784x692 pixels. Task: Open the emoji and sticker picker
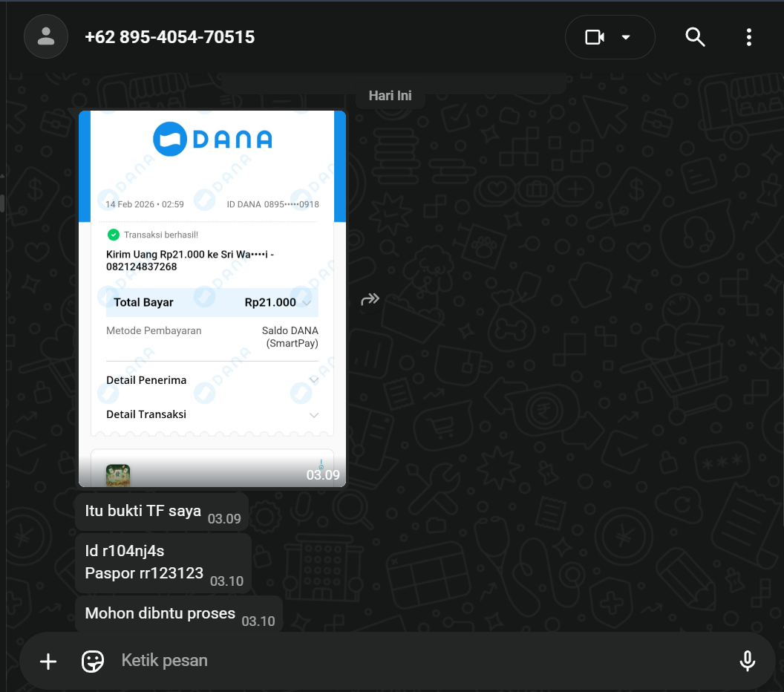(93, 661)
